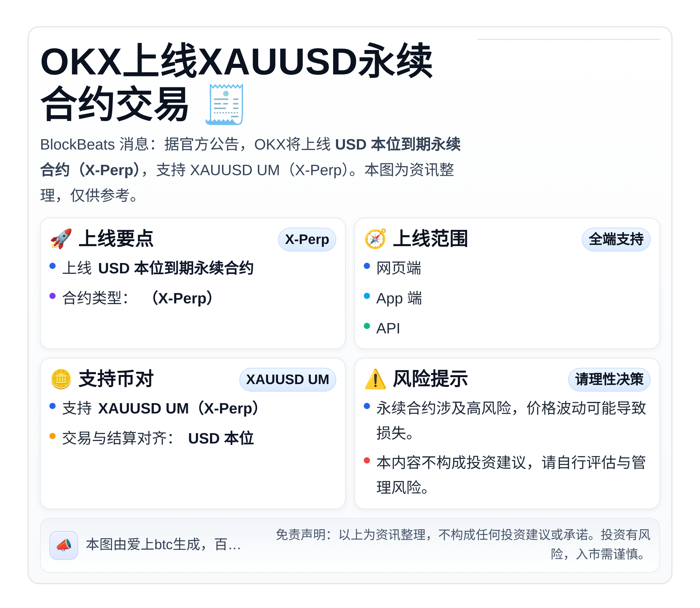Click the X-Perp badge in 上线要点 card
The width and height of the screenshot is (700, 608).
click(307, 240)
